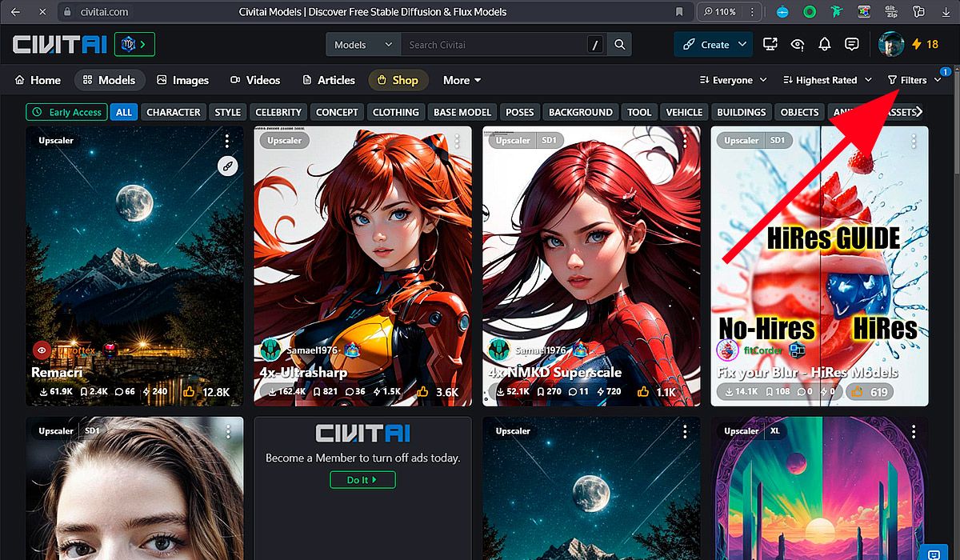Open the Filters dropdown
The height and width of the screenshot is (560, 960).
tap(914, 80)
